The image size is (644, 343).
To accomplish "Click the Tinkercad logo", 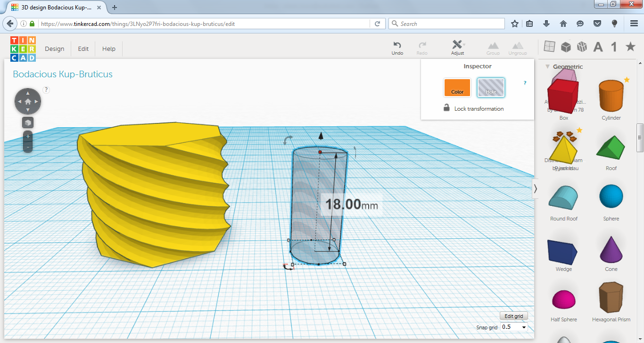I will (x=23, y=49).
